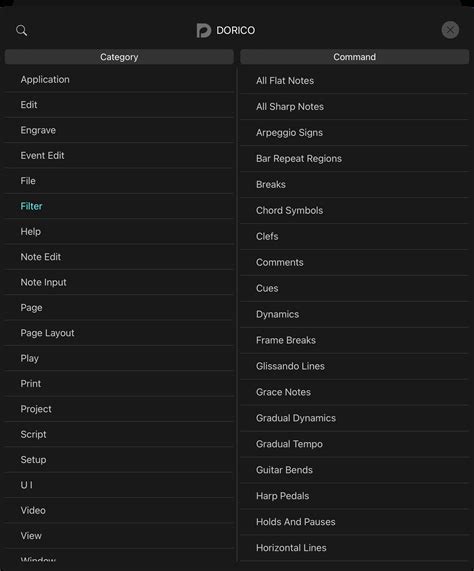474x571 pixels.
Task: Open the Note Input category
Action: tap(119, 282)
